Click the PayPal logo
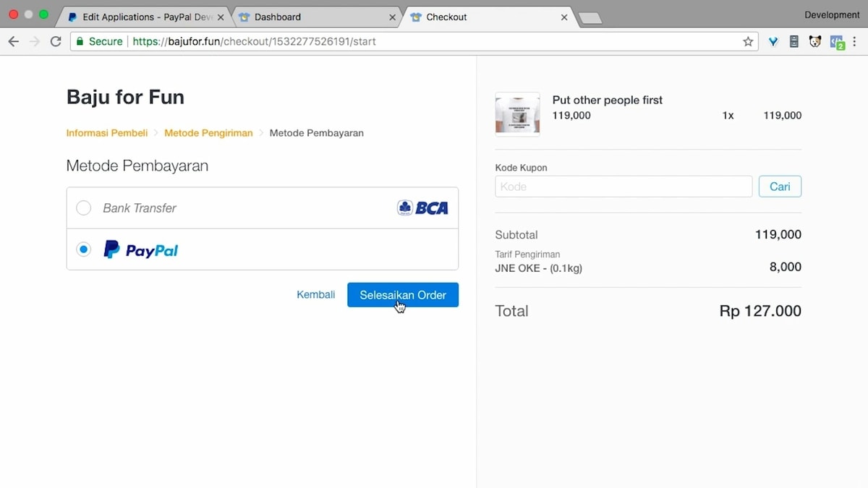 [141, 250]
